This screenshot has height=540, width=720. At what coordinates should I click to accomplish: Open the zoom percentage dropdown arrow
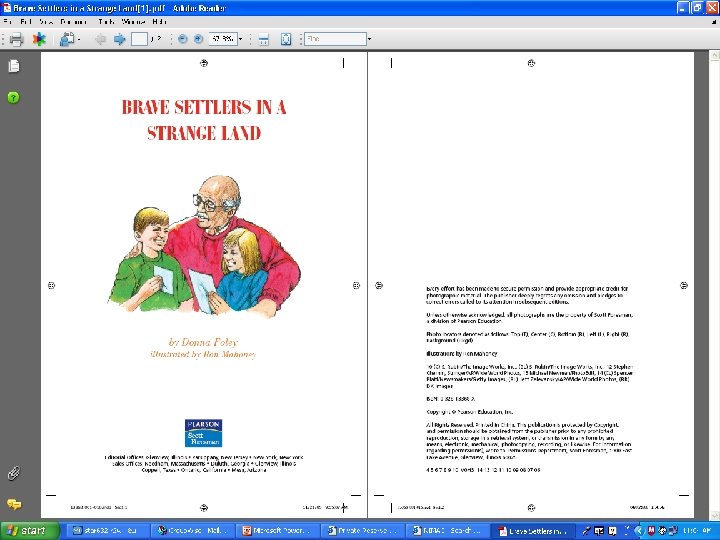pos(240,39)
